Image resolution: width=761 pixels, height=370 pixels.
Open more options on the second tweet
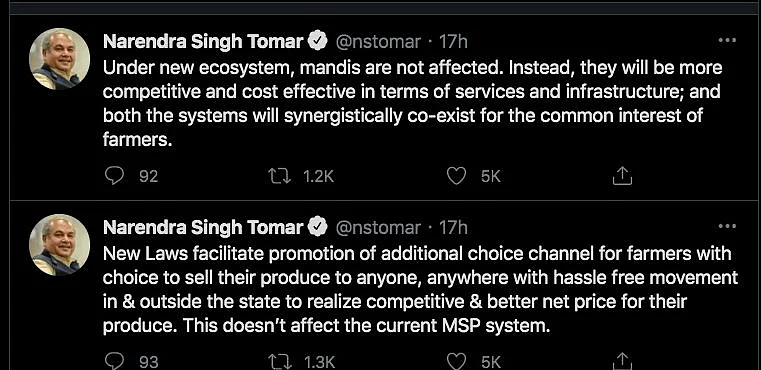727,226
